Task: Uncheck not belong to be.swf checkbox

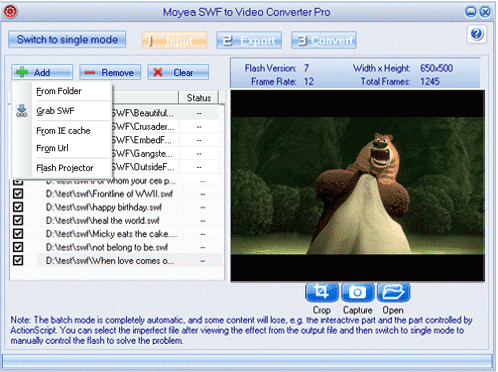Action: 18,247
